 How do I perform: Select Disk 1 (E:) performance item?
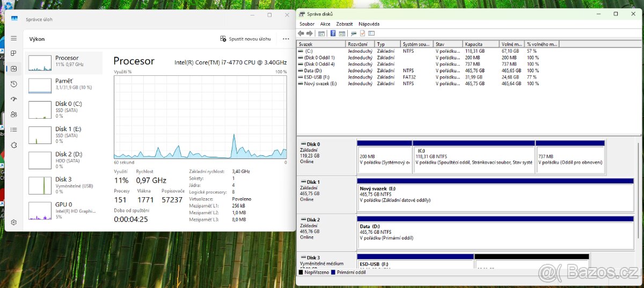click(x=64, y=134)
